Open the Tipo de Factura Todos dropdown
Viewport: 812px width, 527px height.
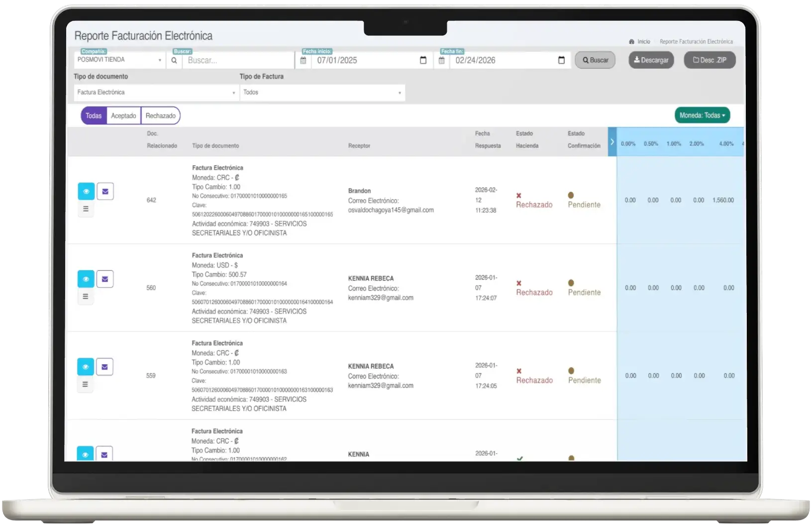pos(322,93)
